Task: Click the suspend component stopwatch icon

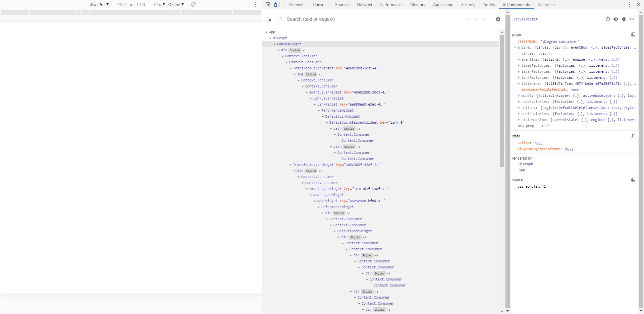Action: [x=608, y=19]
